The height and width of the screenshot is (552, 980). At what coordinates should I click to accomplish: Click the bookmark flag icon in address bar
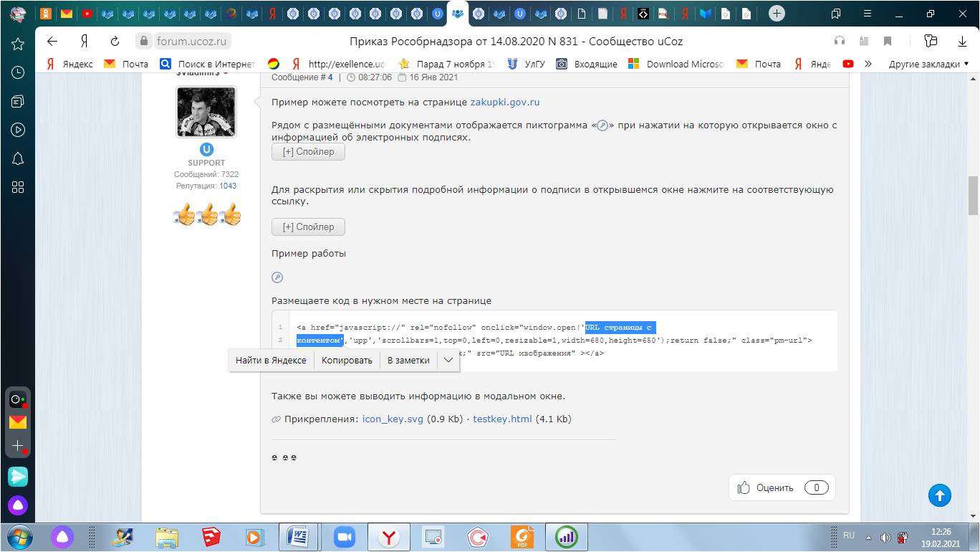point(888,41)
